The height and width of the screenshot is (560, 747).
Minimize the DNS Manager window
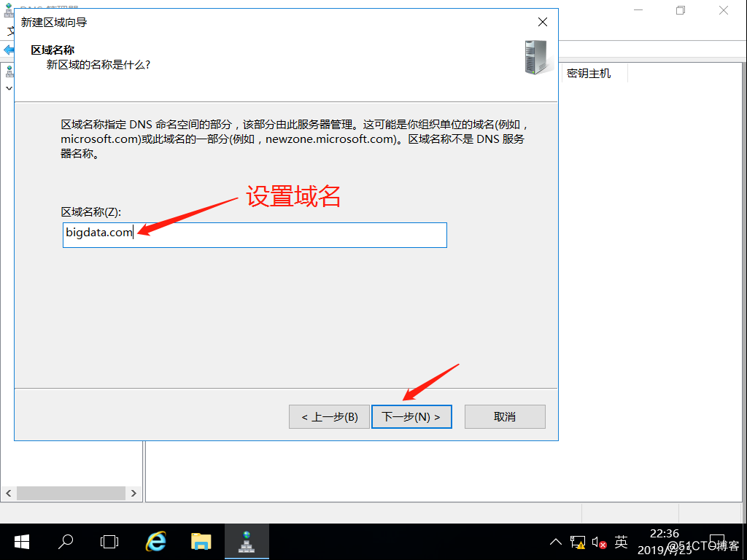(x=638, y=10)
